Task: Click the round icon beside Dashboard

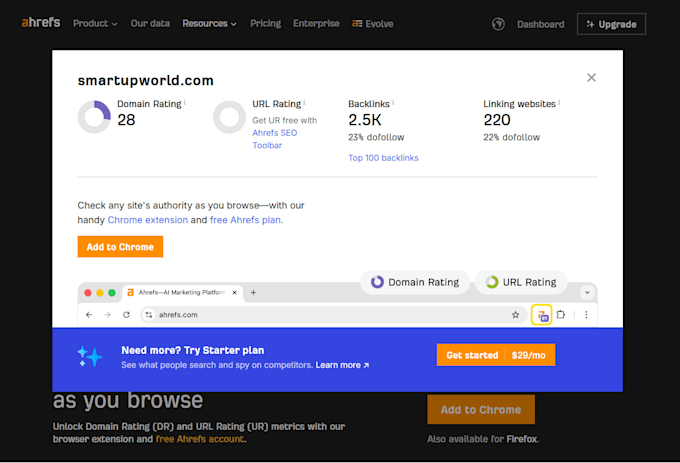Action: tap(498, 24)
